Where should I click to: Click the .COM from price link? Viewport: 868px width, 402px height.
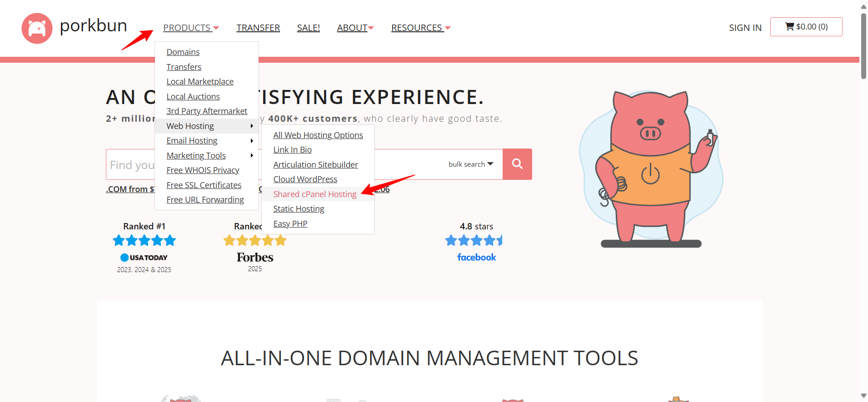[x=130, y=189]
